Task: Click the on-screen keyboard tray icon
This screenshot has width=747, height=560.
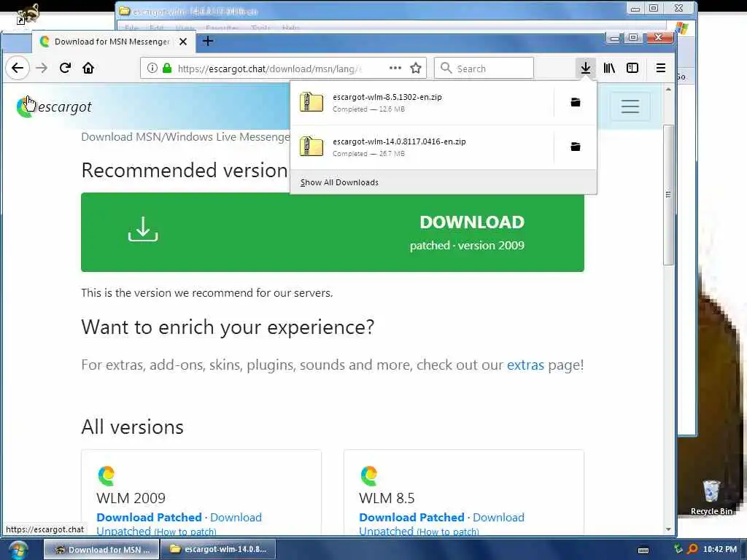Action: tap(643, 551)
